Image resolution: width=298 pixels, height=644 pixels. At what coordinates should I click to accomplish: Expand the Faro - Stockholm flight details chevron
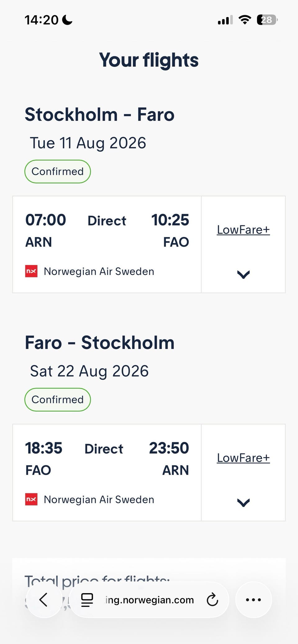pyautogui.click(x=243, y=502)
